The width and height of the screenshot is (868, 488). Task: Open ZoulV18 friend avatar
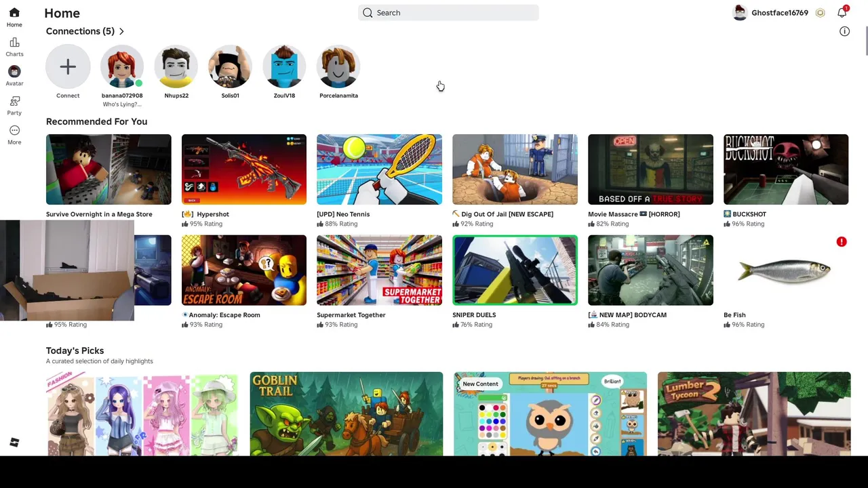[284, 66]
